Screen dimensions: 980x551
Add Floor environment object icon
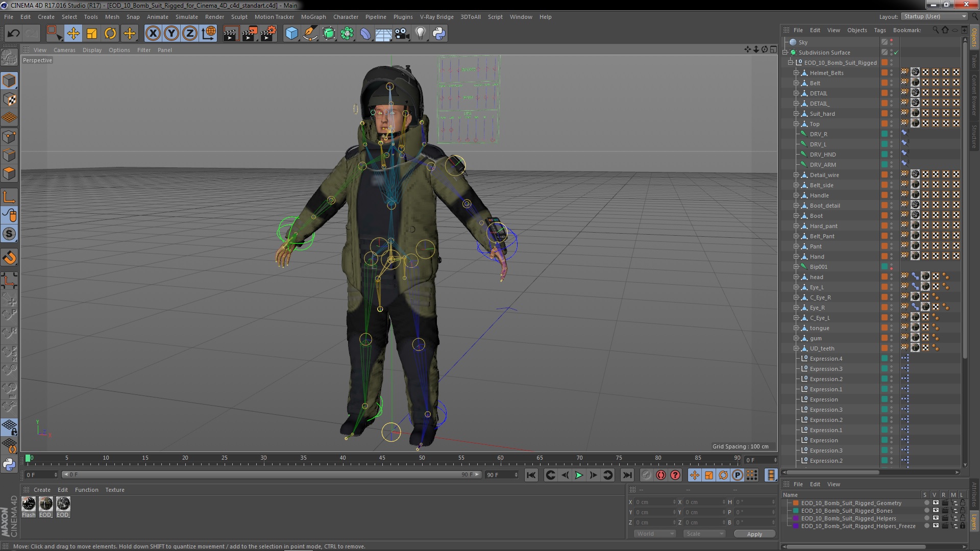[x=383, y=34]
